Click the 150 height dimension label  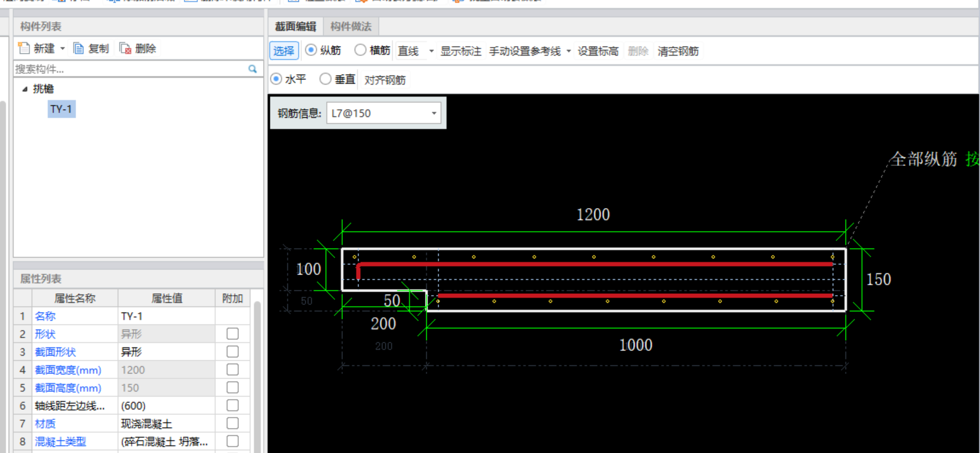878,279
